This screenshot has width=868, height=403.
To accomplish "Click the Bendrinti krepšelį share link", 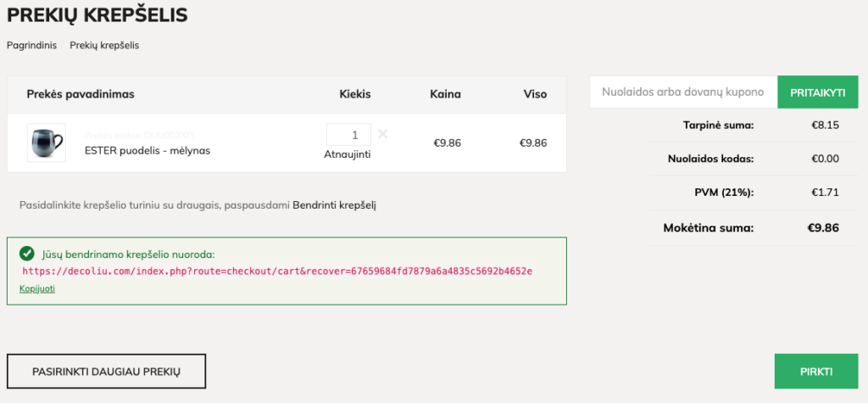I will [x=334, y=205].
